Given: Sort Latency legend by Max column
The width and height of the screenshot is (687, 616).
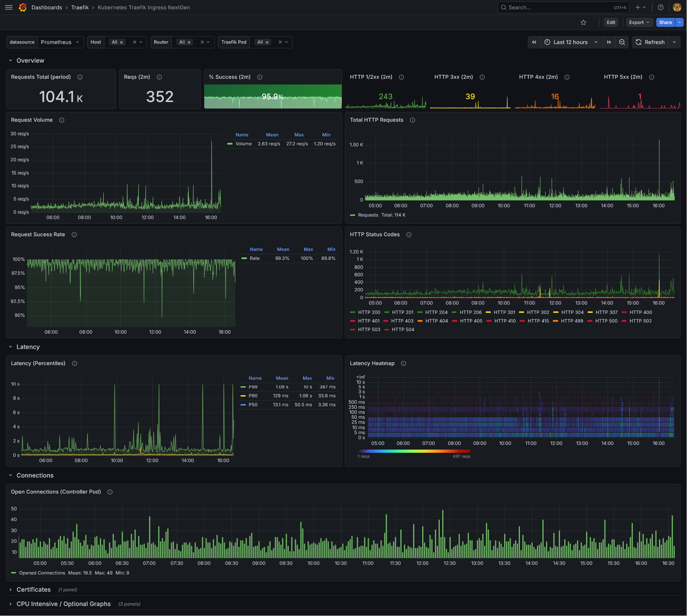Looking at the screenshot, I should point(307,378).
